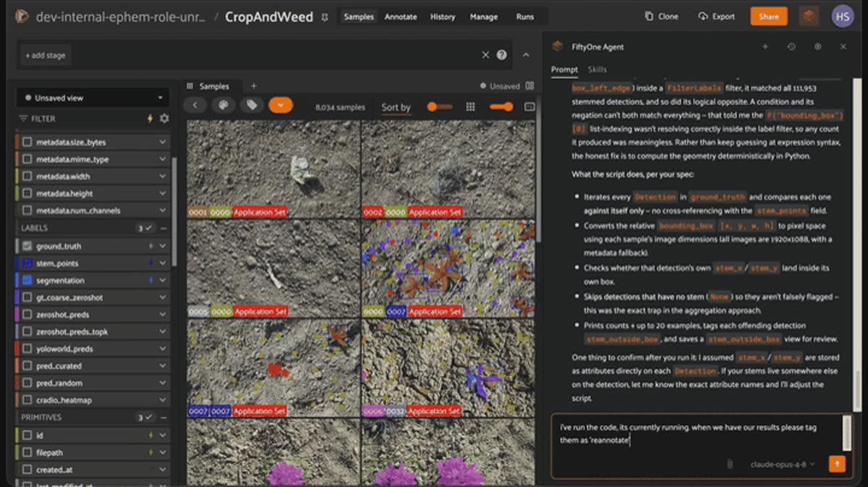Screen dimensions: 868x487
Task: Open the grid display options icon
Action: 470,106
